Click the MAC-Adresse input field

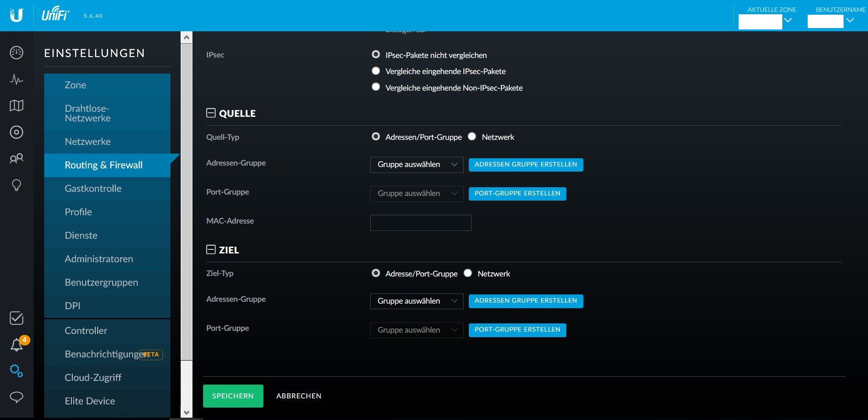(x=420, y=223)
